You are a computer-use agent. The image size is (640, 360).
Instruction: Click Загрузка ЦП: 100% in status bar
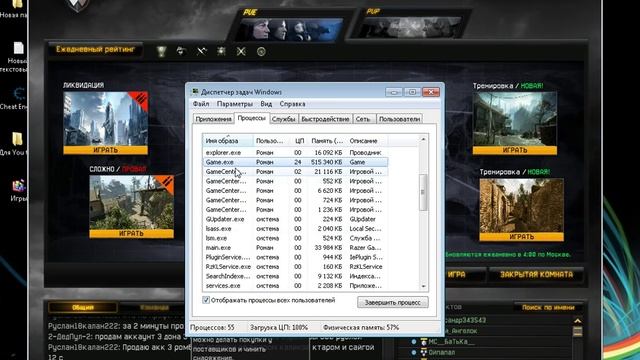[x=279, y=327]
